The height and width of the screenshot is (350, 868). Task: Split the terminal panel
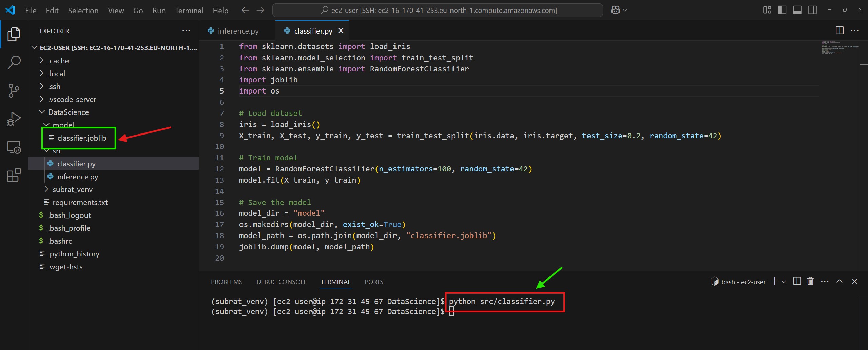tap(797, 281)
